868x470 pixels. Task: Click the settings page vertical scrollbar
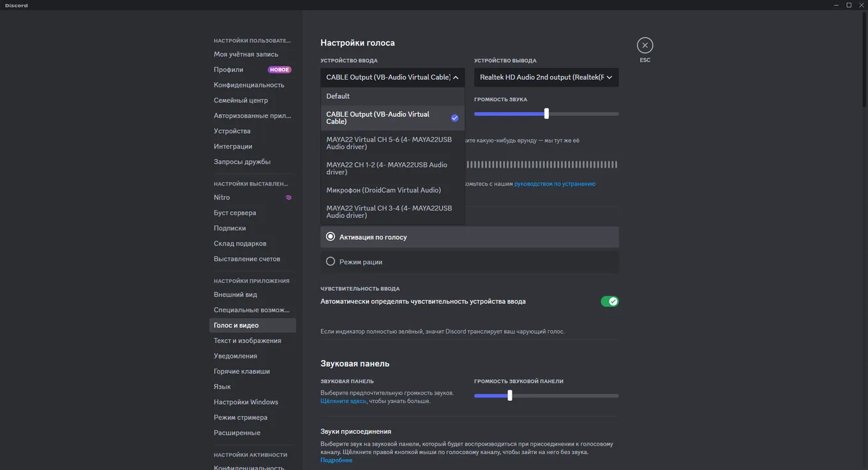(x=865, y=61)
